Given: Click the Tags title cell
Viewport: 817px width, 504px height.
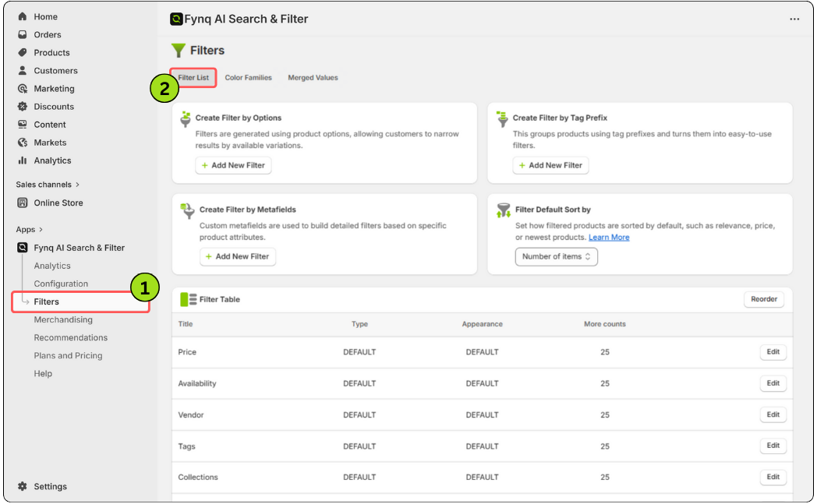Looking at the screenshot, I should (x=186, y=446).
